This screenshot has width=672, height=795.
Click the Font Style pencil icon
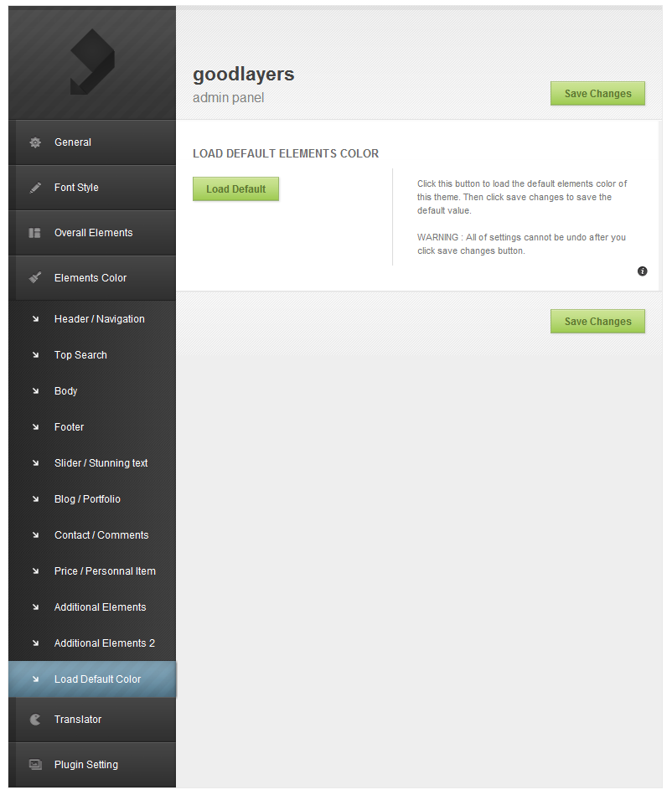click(x=35, y=188)
